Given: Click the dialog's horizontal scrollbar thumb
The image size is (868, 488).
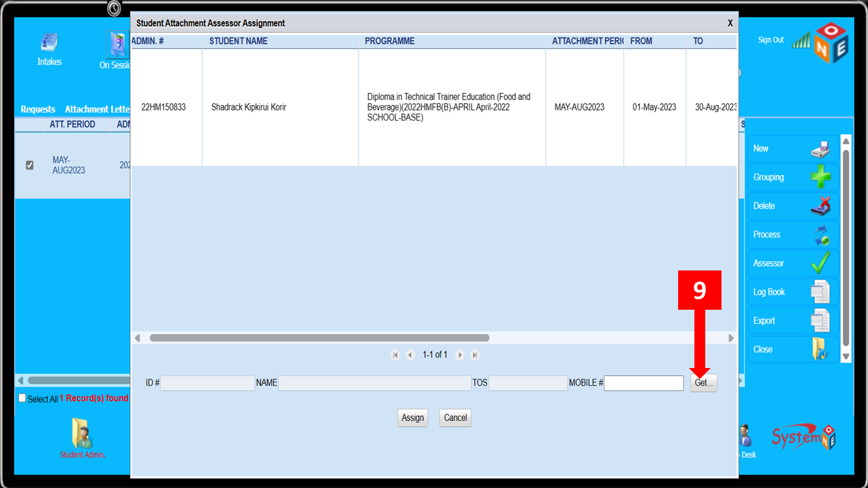Looking at the screenshot, I should (319, 338).
